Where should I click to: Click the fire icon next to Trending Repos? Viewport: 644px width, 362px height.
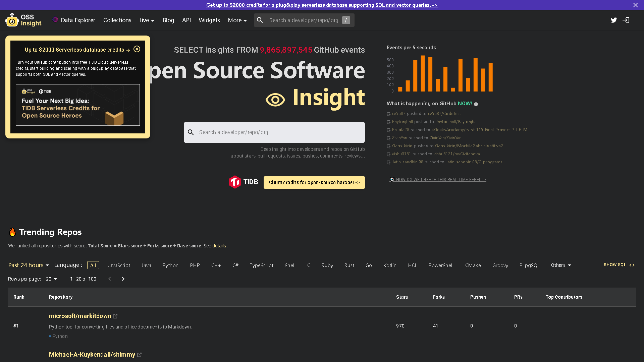click(12, 232)
